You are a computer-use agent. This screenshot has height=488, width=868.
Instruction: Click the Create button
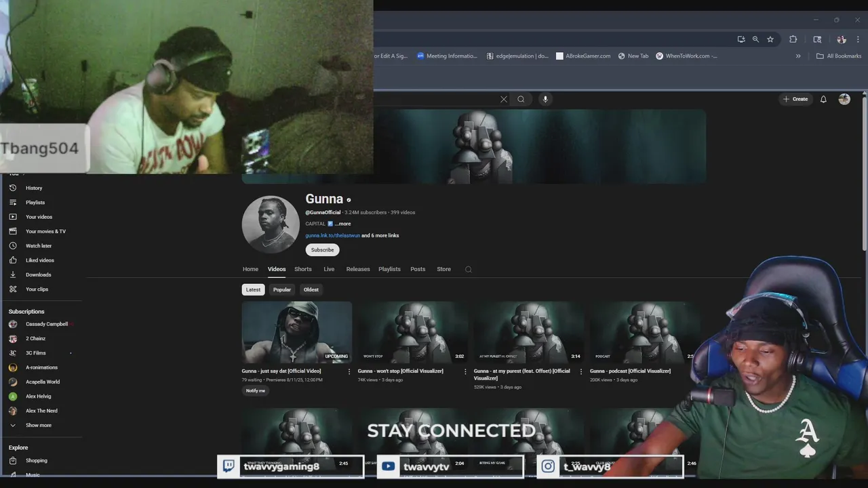[795, 99]
